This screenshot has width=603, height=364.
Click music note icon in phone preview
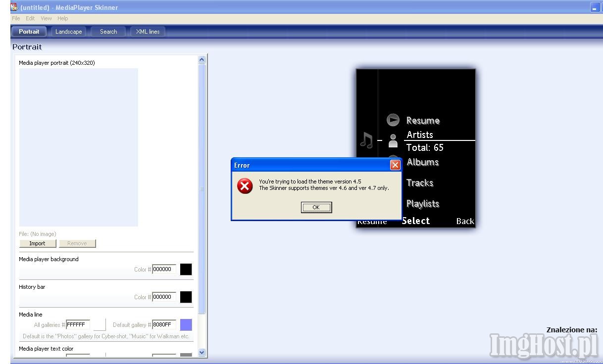(366, 140)
